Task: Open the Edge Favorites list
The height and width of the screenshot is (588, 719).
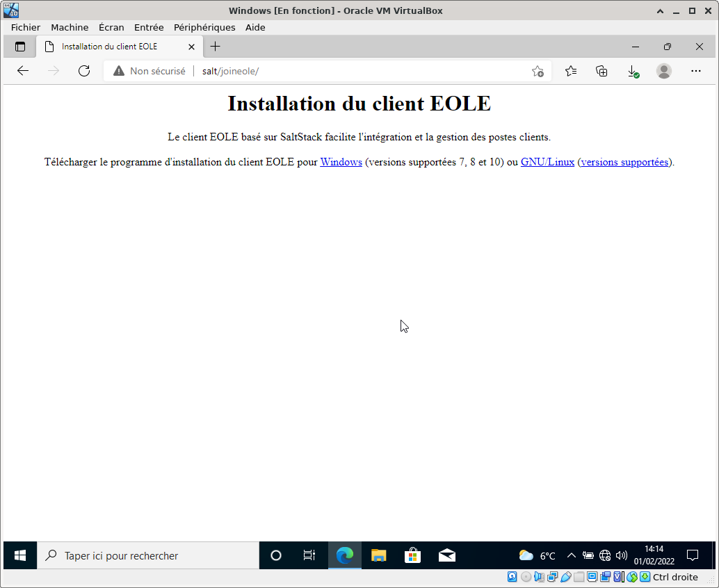Action: 570,71
